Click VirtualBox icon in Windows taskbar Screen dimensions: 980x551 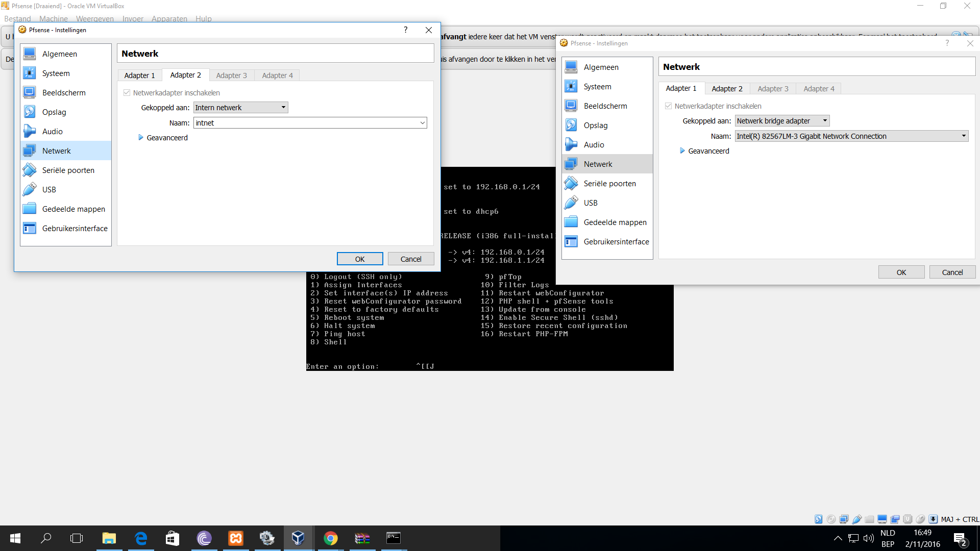[x=298, y=538]
